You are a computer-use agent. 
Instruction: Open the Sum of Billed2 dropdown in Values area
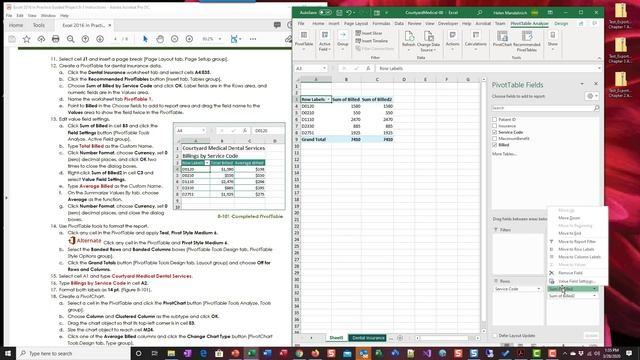(x=594, y=296)
